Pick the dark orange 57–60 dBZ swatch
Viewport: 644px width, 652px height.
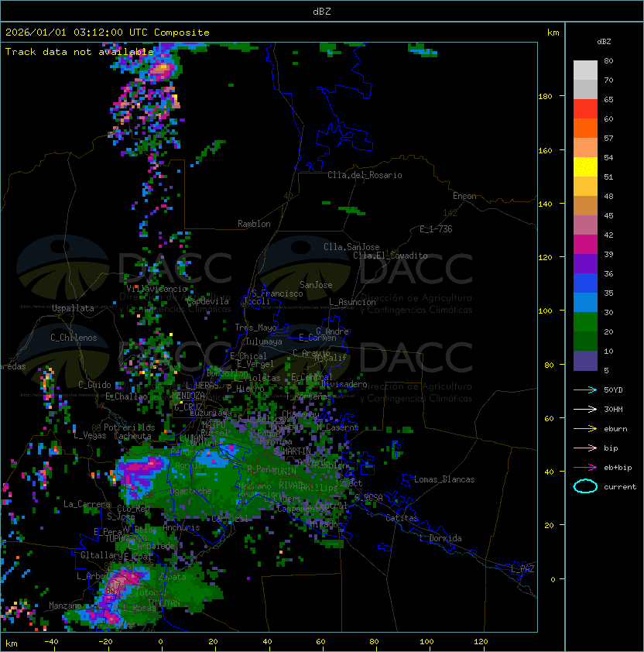(585, 128)
